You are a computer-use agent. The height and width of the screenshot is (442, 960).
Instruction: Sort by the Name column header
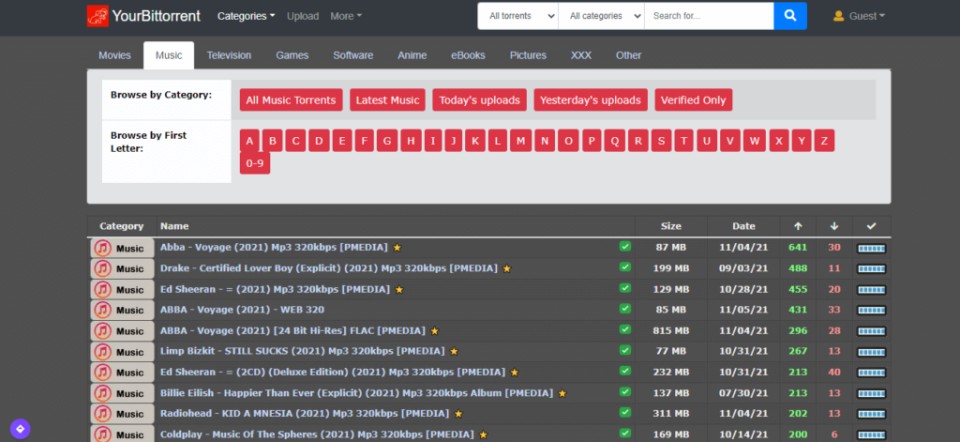tap(174, 226)
